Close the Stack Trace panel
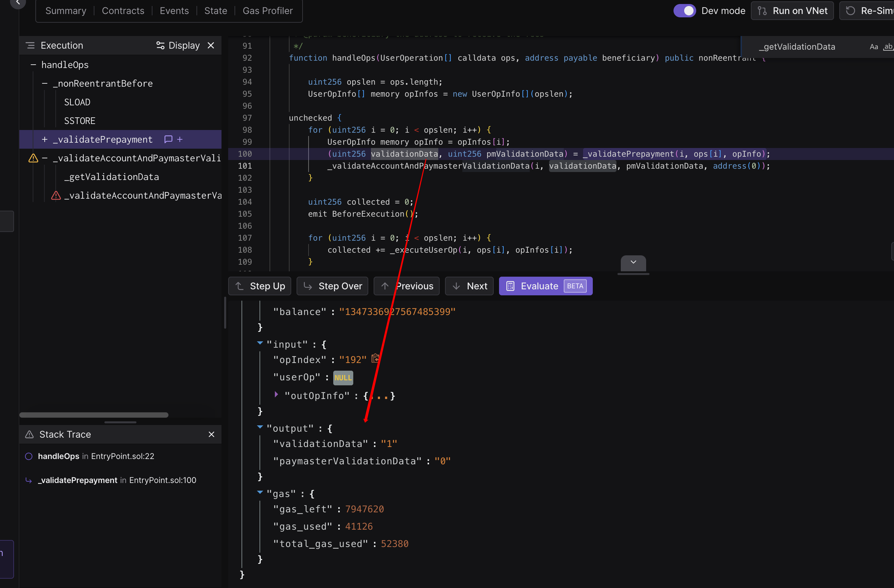Screen dimensions: 894x588 coord(211,434)
